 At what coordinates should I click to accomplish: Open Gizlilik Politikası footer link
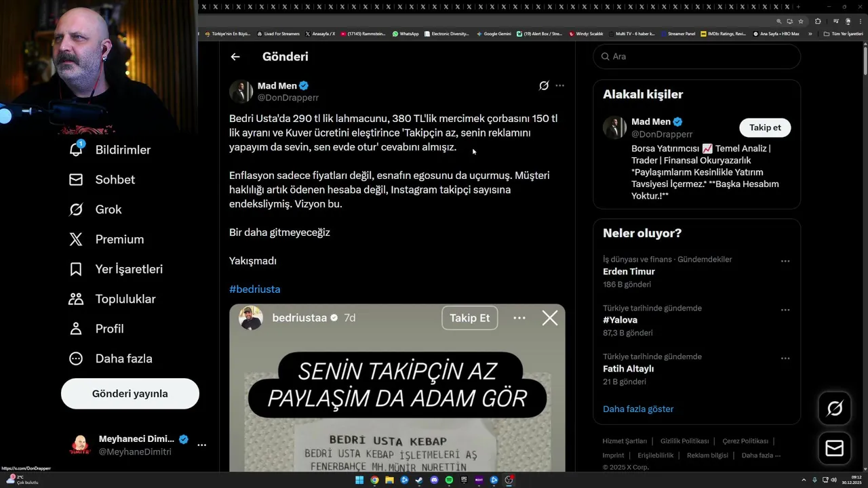[x=684, y=441]
